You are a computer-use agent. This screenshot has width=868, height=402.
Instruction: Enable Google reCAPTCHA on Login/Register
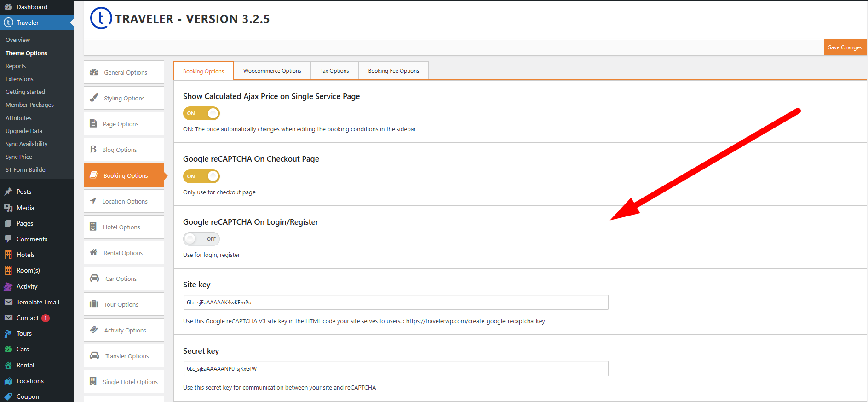(201, 239)
